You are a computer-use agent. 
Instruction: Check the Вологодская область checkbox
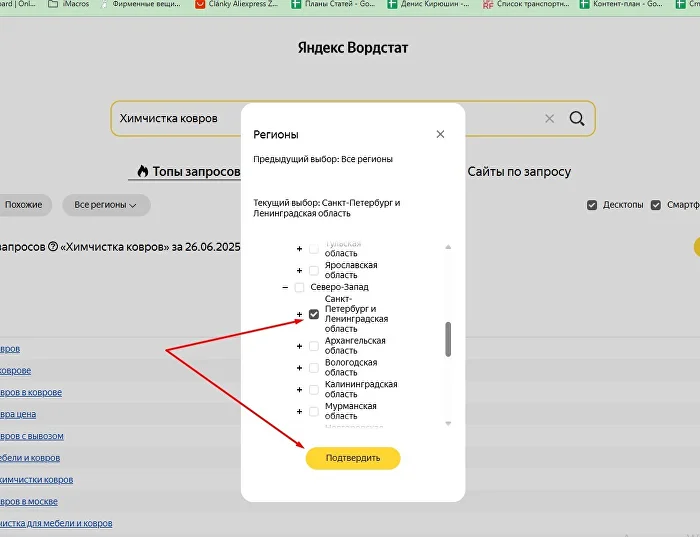[x=314, y=368]
